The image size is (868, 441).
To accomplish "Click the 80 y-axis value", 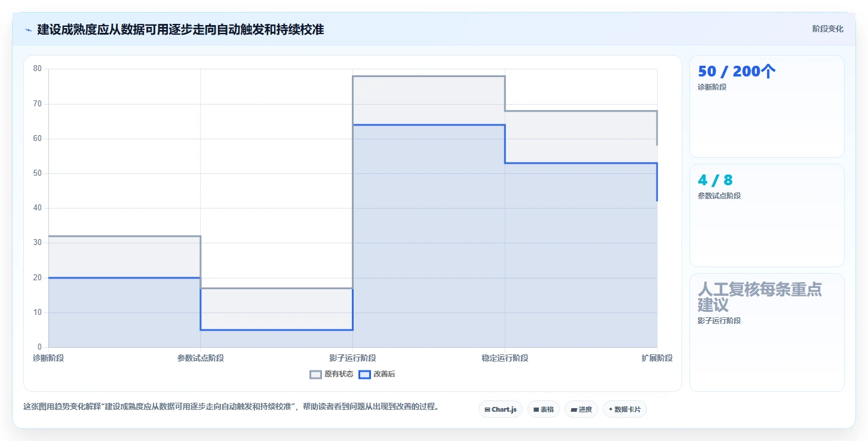I will tap(37, 69).
